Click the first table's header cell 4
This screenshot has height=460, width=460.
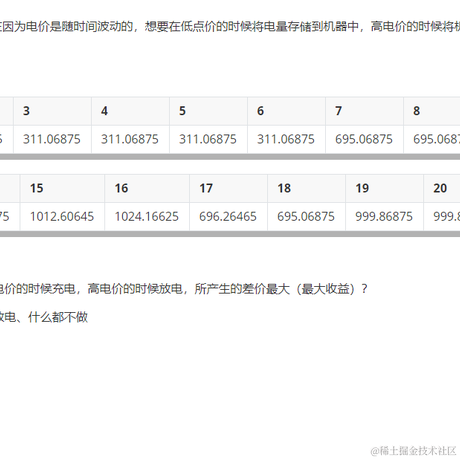pyautogui.click(x=130, y=111)
